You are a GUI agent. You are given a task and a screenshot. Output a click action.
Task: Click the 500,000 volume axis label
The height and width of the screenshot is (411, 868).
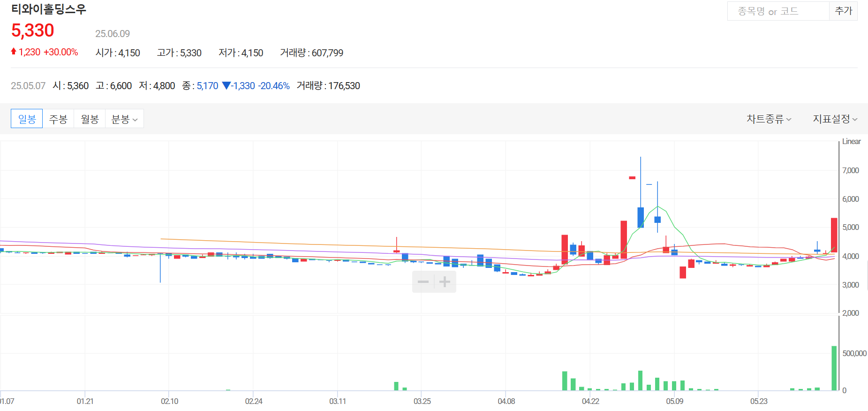click(854, 353)
